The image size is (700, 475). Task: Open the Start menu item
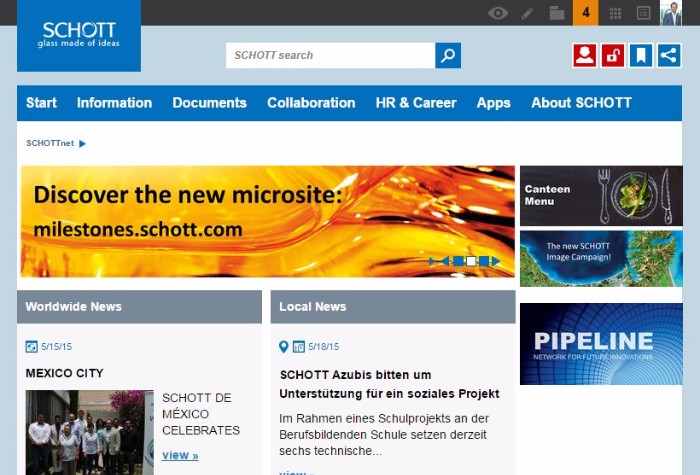click(x=41, y=103)
